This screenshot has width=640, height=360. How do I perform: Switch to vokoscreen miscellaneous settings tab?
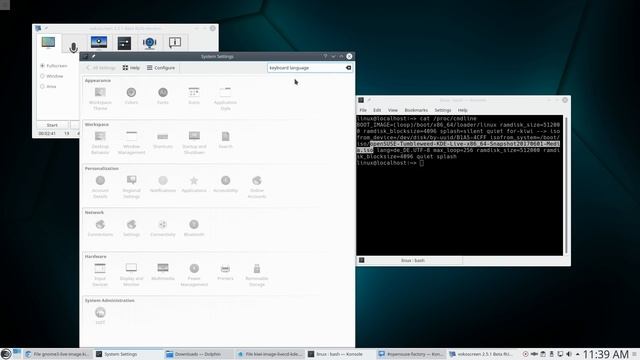click(124, 42)
